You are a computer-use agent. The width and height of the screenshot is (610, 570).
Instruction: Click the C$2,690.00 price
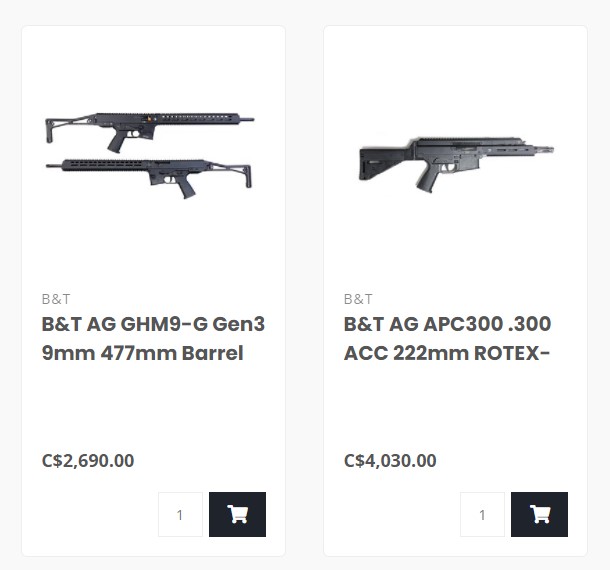88,460
